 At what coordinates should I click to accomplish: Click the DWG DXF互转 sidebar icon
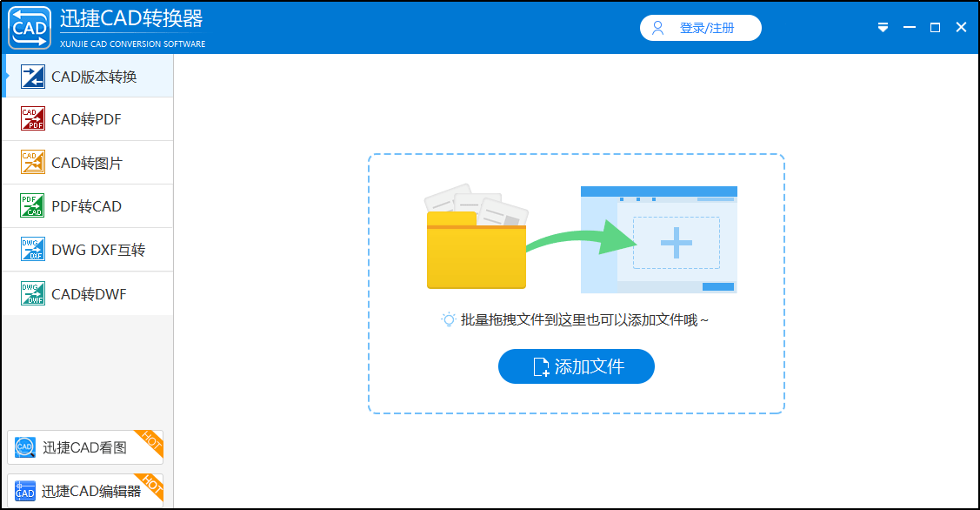pyautogui.click(x=32, y=249)
